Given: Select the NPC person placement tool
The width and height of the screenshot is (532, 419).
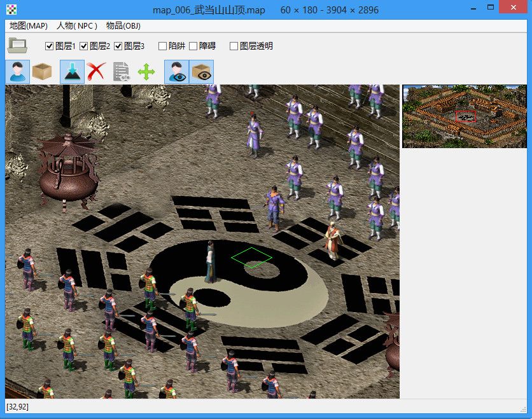Looking at the screenshot, I should [18, 72].
